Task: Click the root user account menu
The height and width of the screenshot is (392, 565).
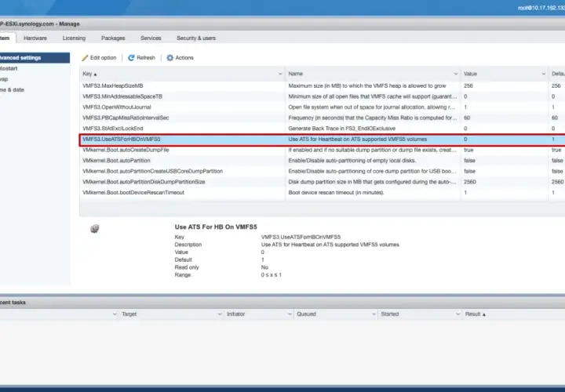Action: pos(541,8)
